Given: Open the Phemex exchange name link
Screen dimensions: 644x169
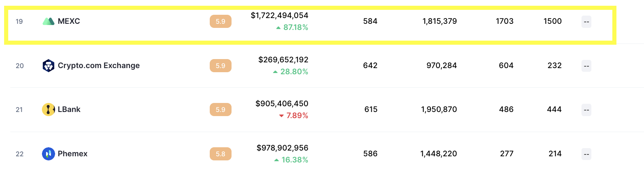Looking at the screenshot, I should point(73,154).
